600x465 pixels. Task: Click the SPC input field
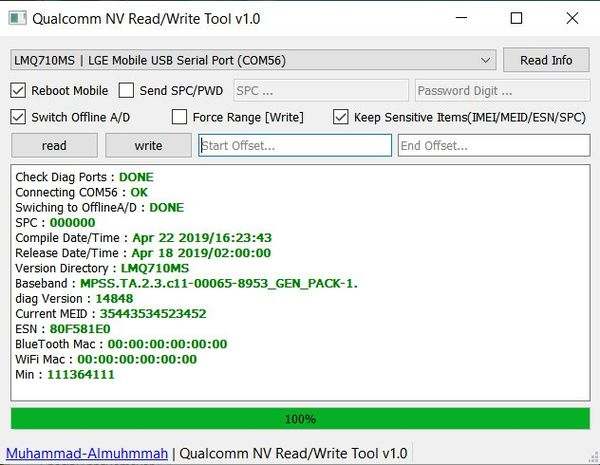(x=321, y=91)
